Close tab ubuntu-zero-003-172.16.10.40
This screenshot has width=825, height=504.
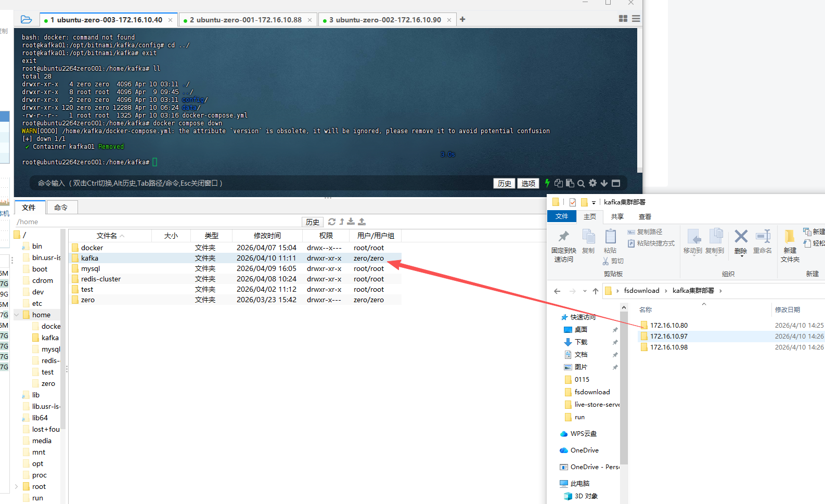coord(170,20)
